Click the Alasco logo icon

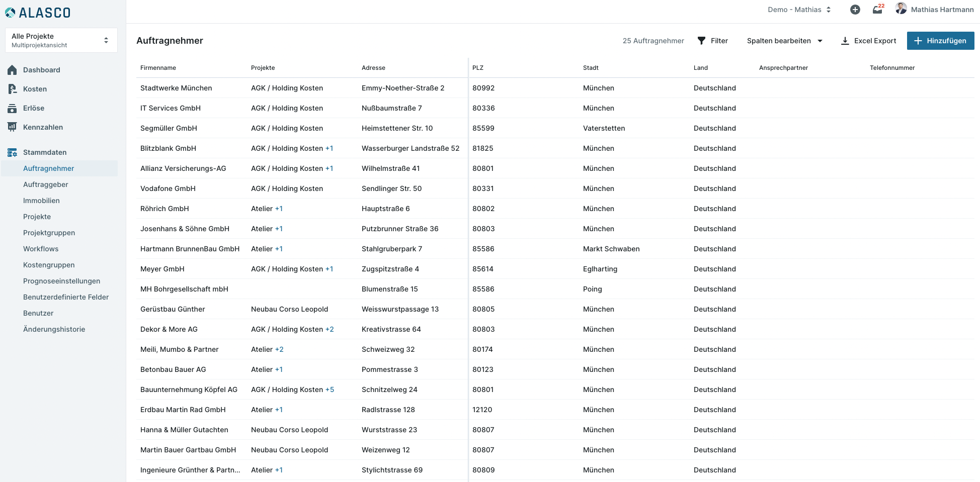pyautogui.click(x=10, y=13)
